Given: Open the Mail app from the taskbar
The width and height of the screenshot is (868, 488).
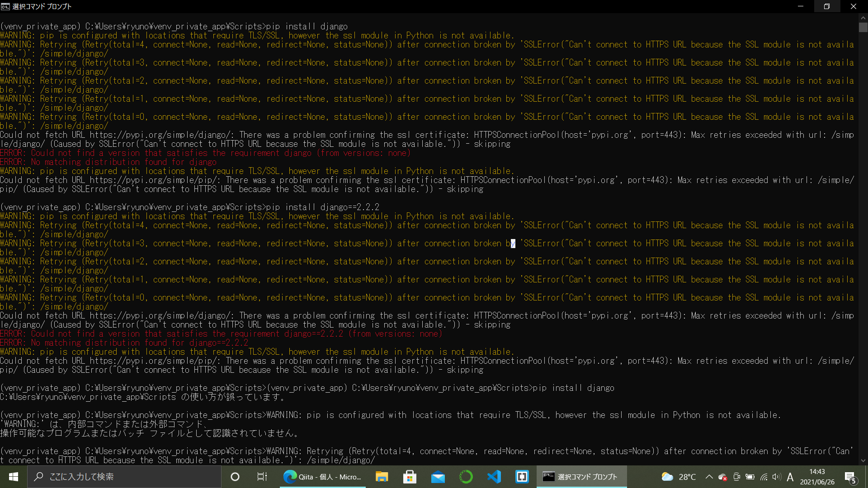Looking at the screenshot, I should point(438,477).
